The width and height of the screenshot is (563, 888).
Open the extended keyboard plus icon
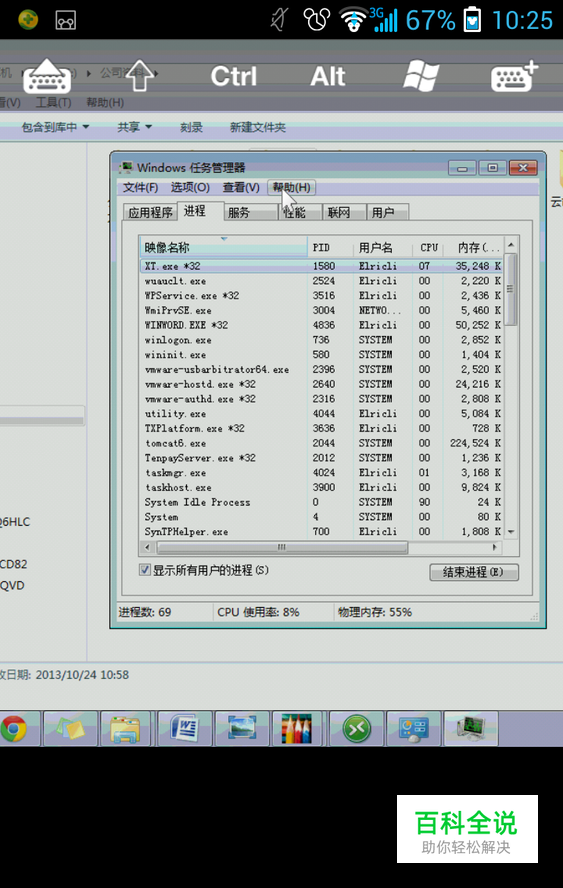(514, 76)
